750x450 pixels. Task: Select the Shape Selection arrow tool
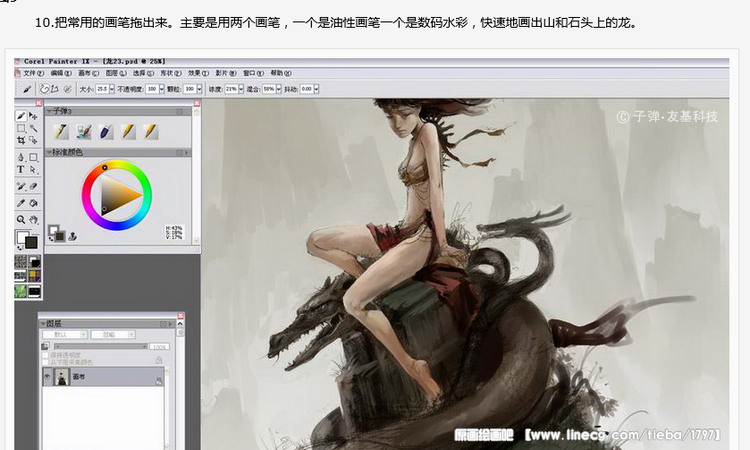(33, 169)
